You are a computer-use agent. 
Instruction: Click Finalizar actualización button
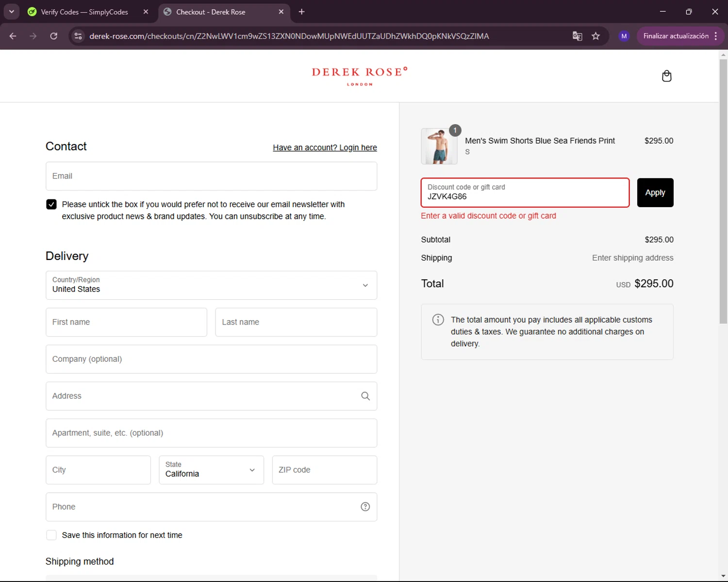[x=676, y=36]
